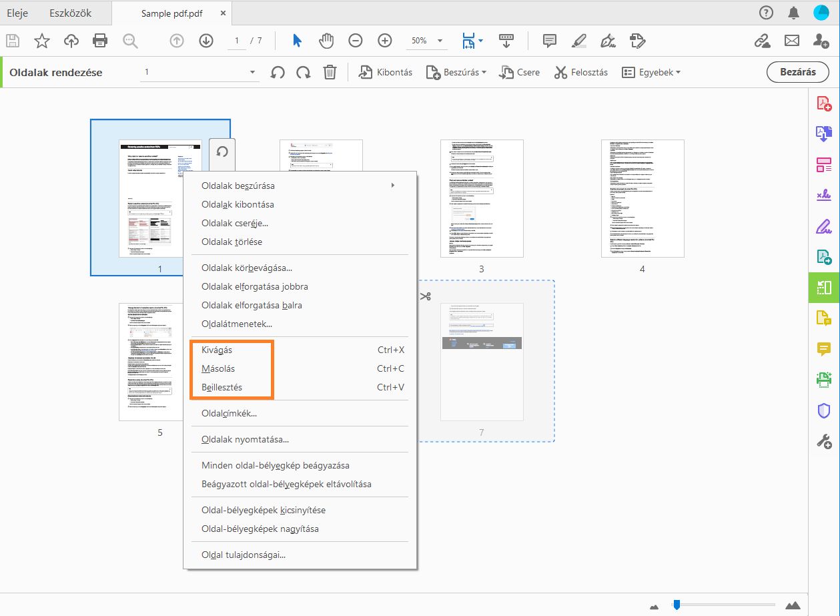The height and width of the screenshot is (616, 840).
Task: Click the Save file icon
Action: (13, 41)
